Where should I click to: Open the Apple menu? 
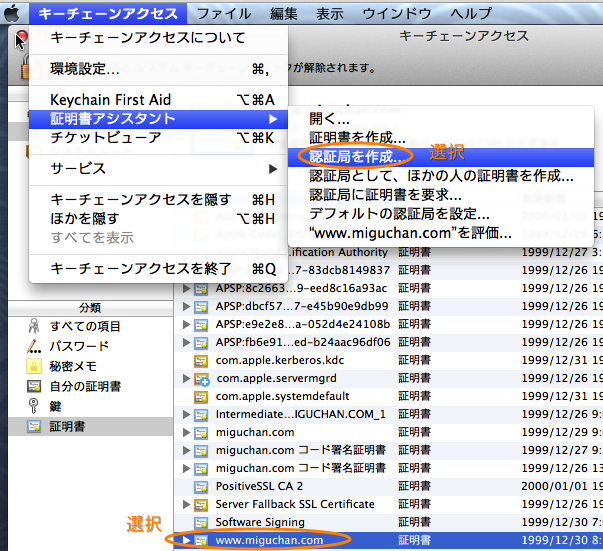coord(12,13)
